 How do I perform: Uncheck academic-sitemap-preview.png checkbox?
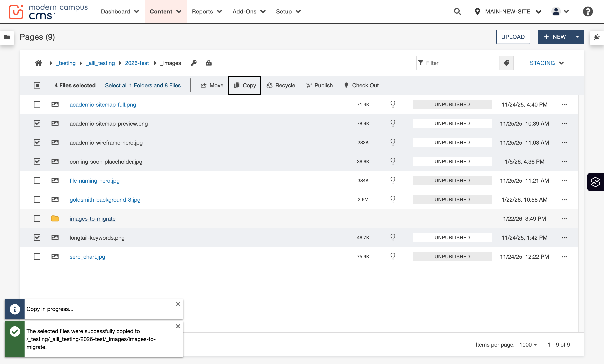(37, 123)
